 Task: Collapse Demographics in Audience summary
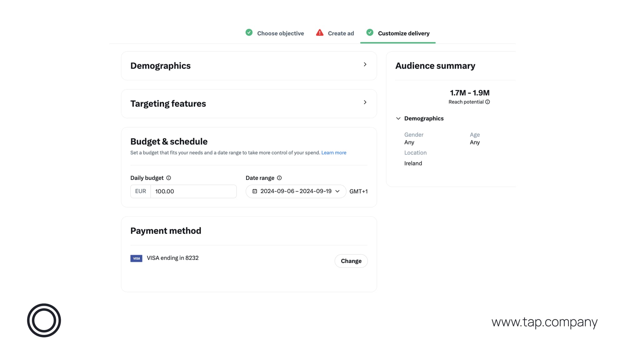[x=398, y=118]
